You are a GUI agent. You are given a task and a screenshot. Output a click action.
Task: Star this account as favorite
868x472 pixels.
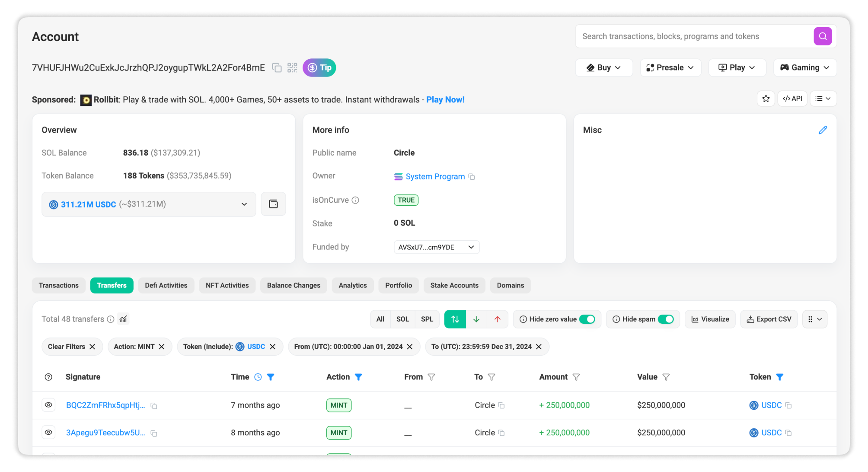click(766, 99)
